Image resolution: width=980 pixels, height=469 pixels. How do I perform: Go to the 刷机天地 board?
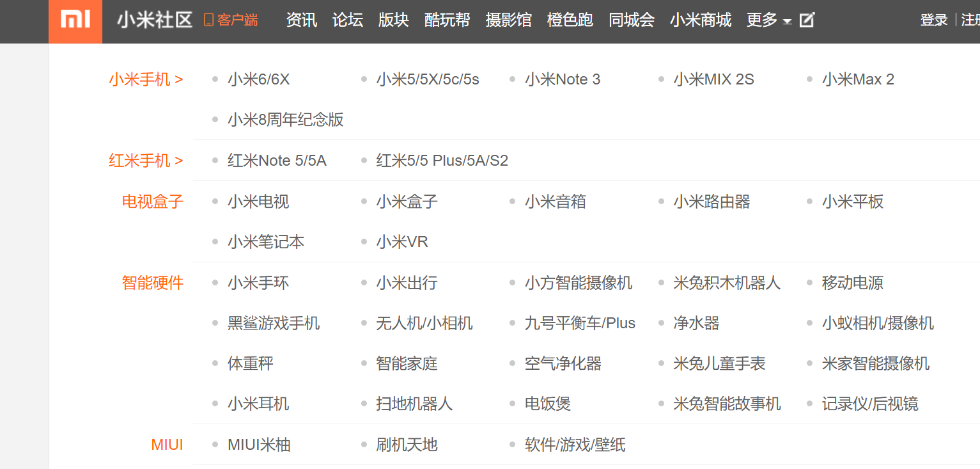click(x=407, y=445)
